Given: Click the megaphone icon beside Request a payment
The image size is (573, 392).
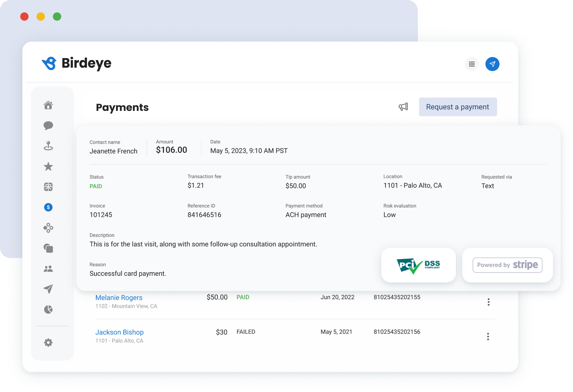Looking at the screenshot, I should (403, 107).
